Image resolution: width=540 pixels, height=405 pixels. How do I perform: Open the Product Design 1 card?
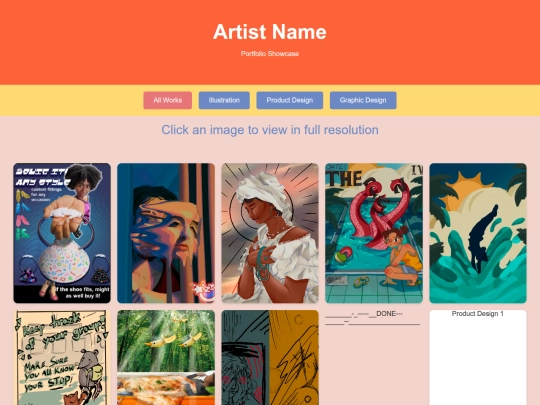click(x=478, y=357)
